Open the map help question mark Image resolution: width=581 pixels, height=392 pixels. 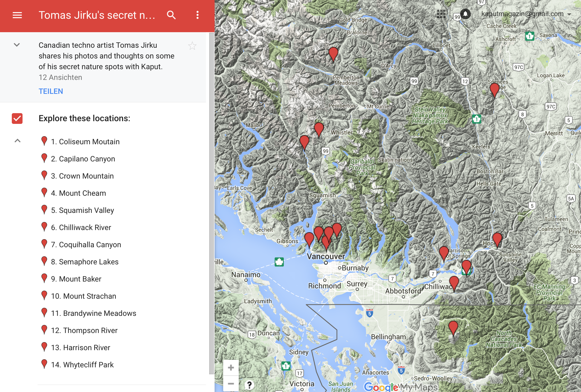pyautogui.click(x=249, y=385)
